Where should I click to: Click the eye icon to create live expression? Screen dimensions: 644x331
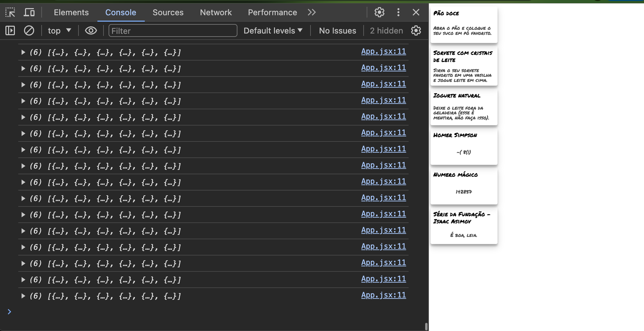click(x=91, y=31)
